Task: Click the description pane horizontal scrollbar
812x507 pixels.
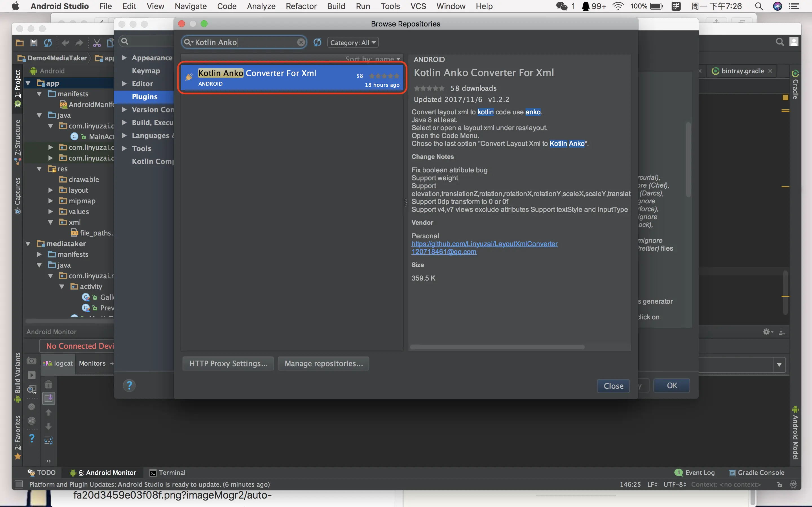Action: pyautogui.click(x=497, y=347)
